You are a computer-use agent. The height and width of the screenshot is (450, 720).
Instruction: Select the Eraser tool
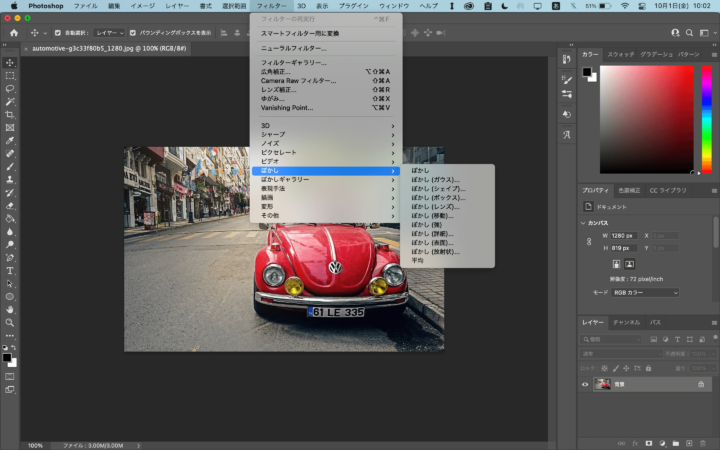tap(10, 206)
